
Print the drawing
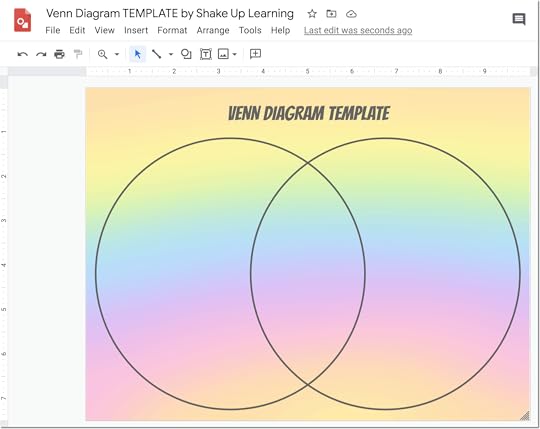(60, 54)
